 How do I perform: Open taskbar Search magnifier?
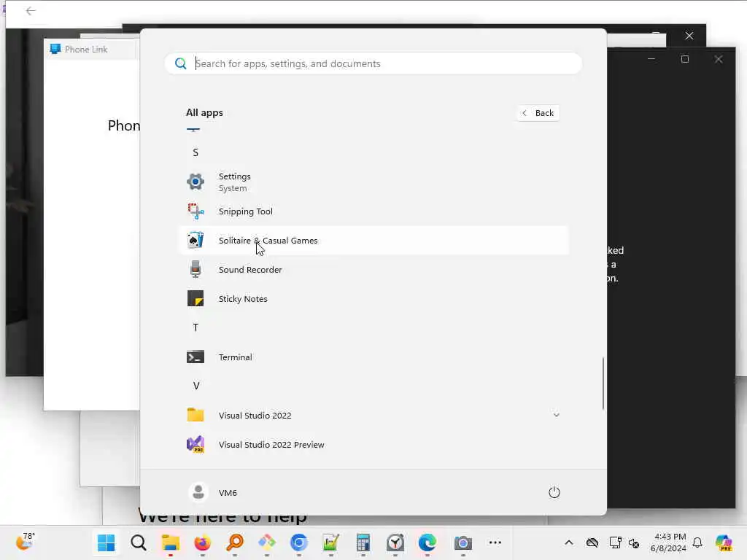pos(139,542)
